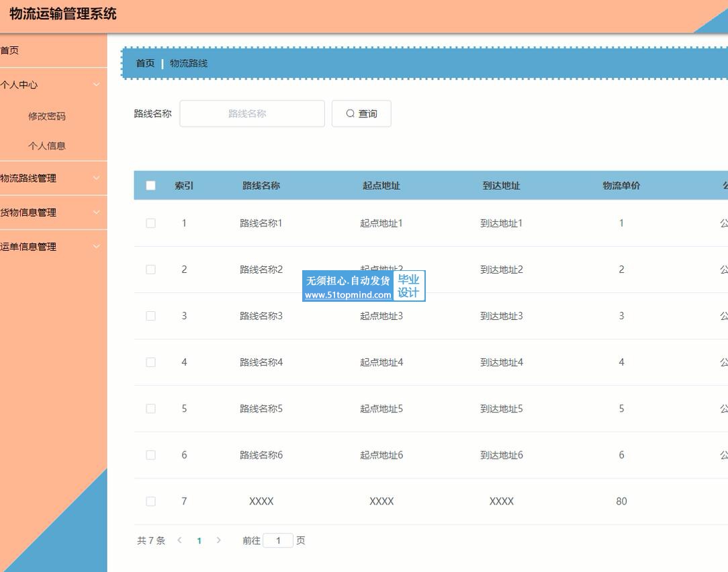The width and height of the screenshot is (728, 572).
Task: Click the page number jump input box
Action: point(278,540)
